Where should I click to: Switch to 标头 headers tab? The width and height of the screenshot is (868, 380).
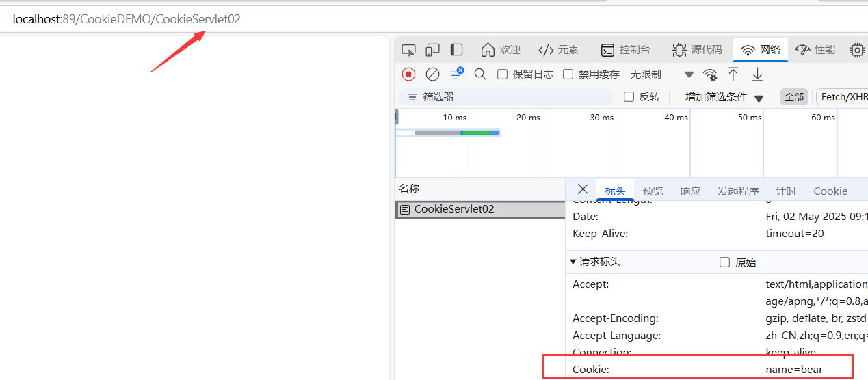615,191
